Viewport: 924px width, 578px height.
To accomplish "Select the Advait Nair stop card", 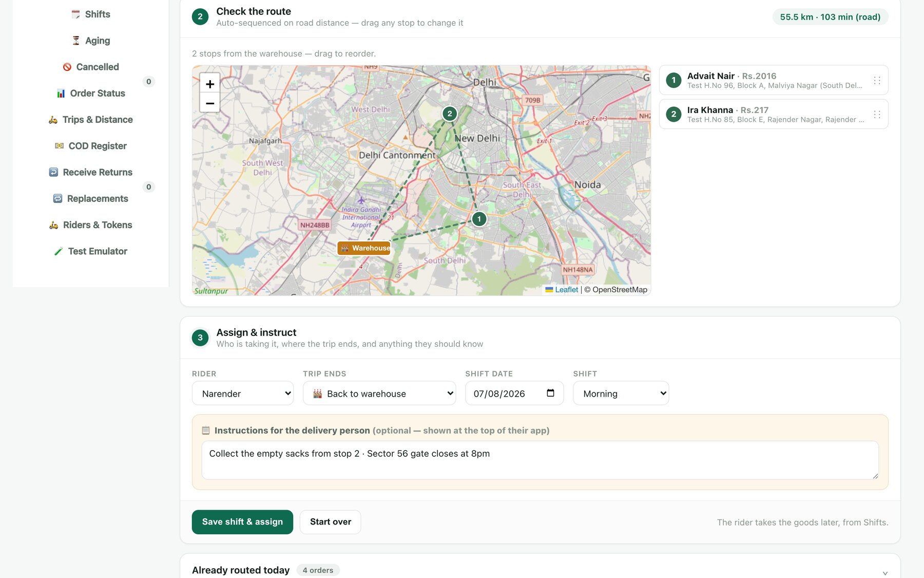I will (x=774, y=80).
